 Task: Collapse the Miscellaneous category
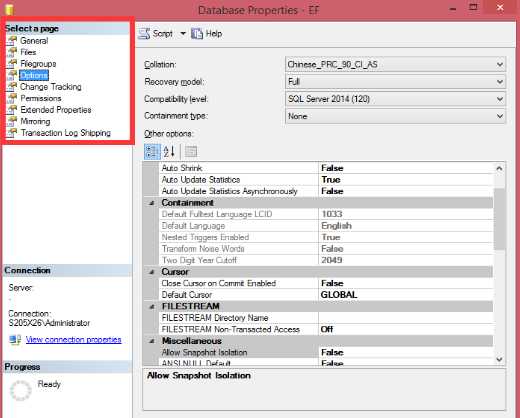coord(152,341)
